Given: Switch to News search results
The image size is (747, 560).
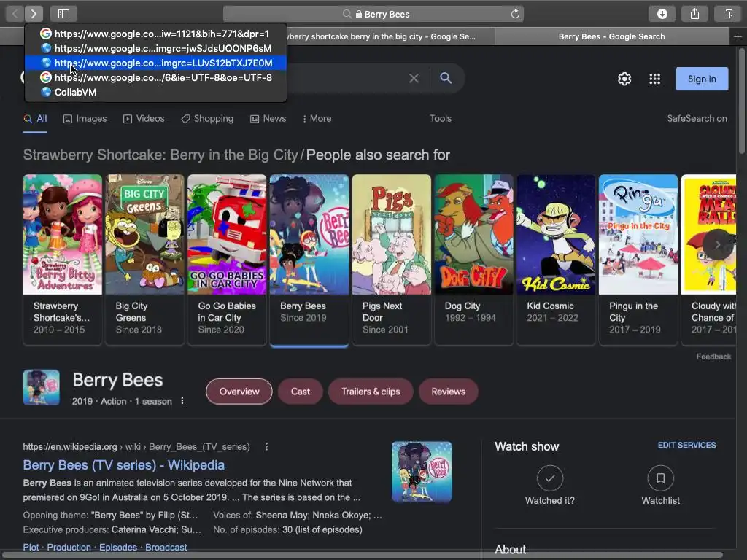Looking at the screenshot, I should pyautogui.click(x=268, y=119).
